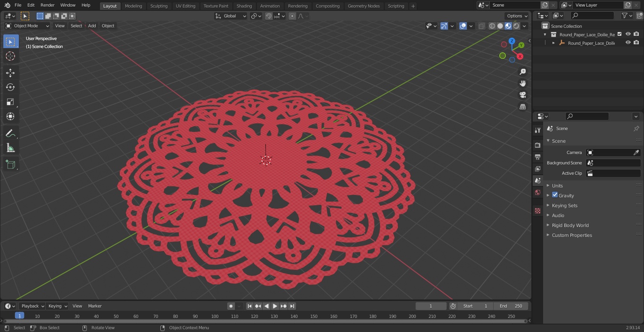Click the viewport zoom magnifier icon
644x332 pixels.
click(522, 72)
